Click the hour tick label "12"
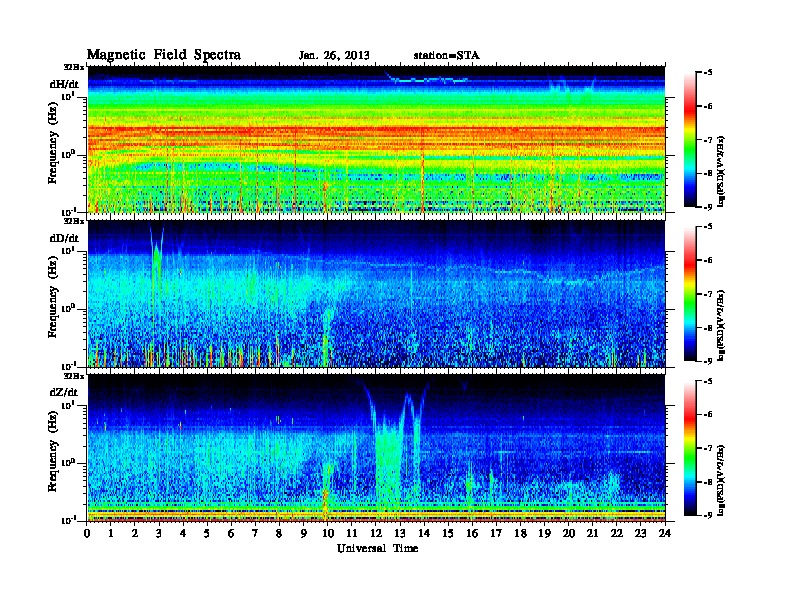Viewport: 792px width, 612px height. point(376,534)
